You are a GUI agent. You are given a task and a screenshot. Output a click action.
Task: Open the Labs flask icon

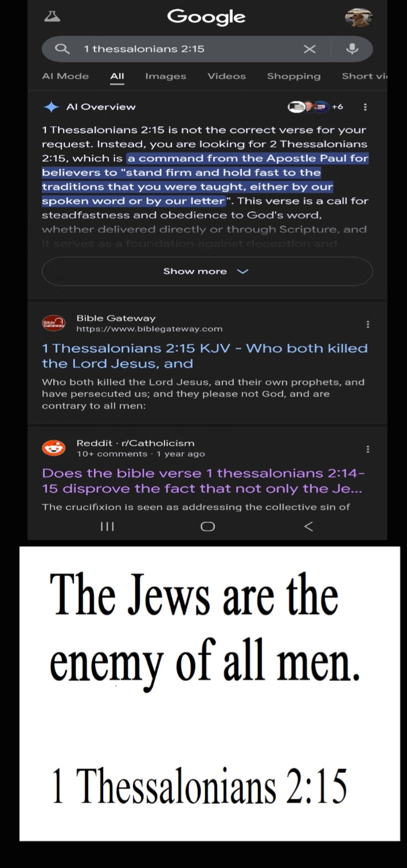point(52,17)
